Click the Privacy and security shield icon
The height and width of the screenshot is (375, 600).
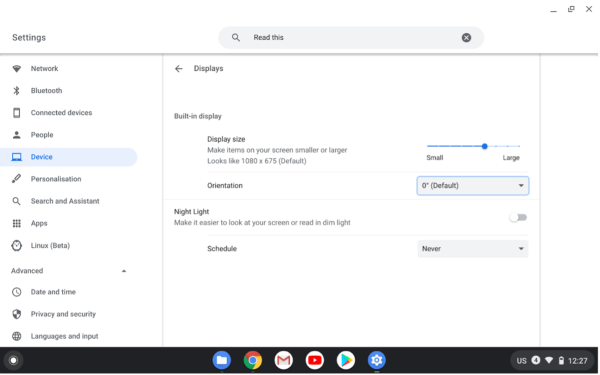pos(16,314)
